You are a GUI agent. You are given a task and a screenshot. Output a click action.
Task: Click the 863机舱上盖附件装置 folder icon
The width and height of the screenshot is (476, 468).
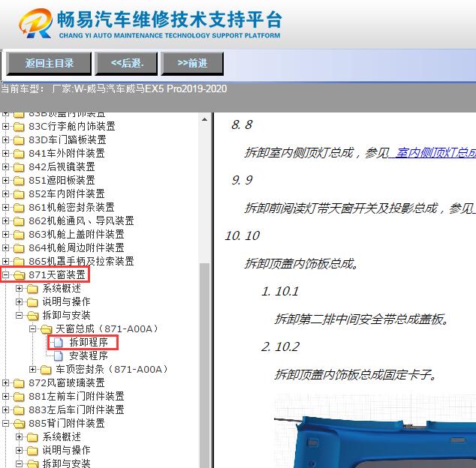[x=19, y=235]
